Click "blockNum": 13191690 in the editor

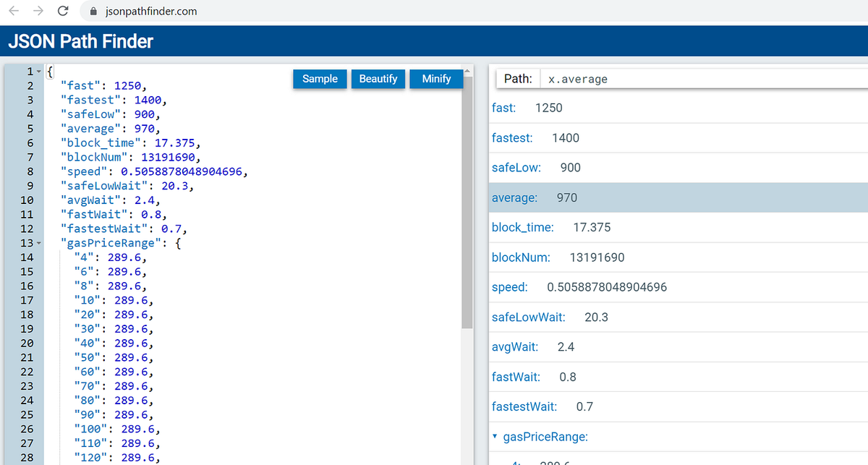(x=131, y=157)
